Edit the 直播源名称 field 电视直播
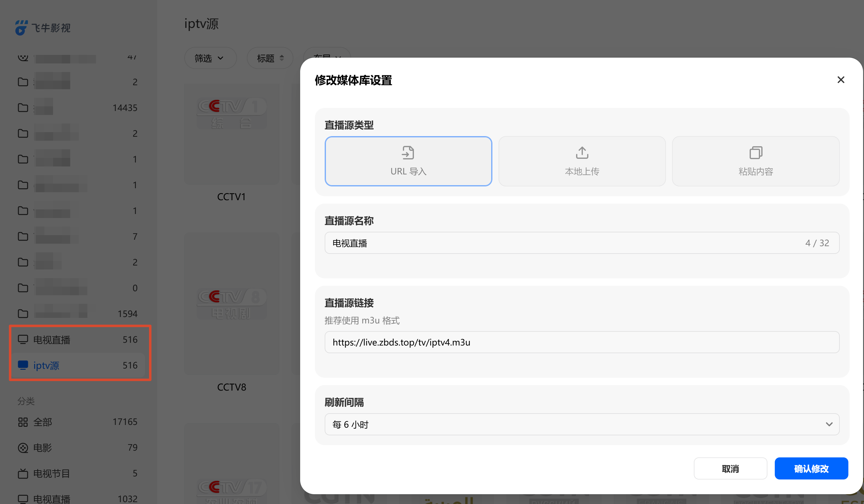Viewport: 864px width, 504px height. [x=582, y=243]
